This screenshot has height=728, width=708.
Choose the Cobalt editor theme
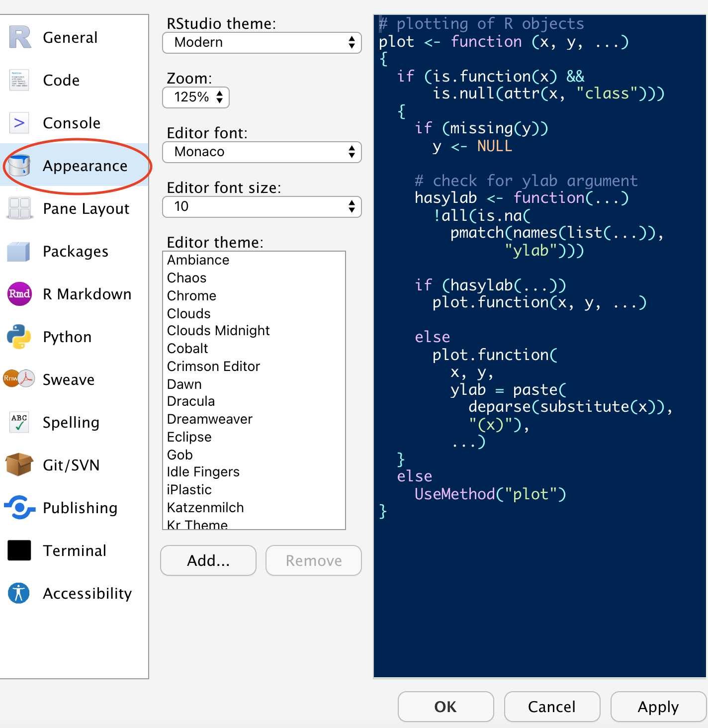pos(187,349)
